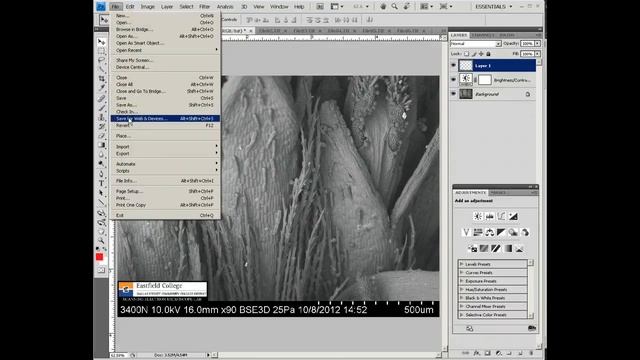640x360 pixels.
Task: Add a Threshold adjustment
Action: tap(496, 248)
